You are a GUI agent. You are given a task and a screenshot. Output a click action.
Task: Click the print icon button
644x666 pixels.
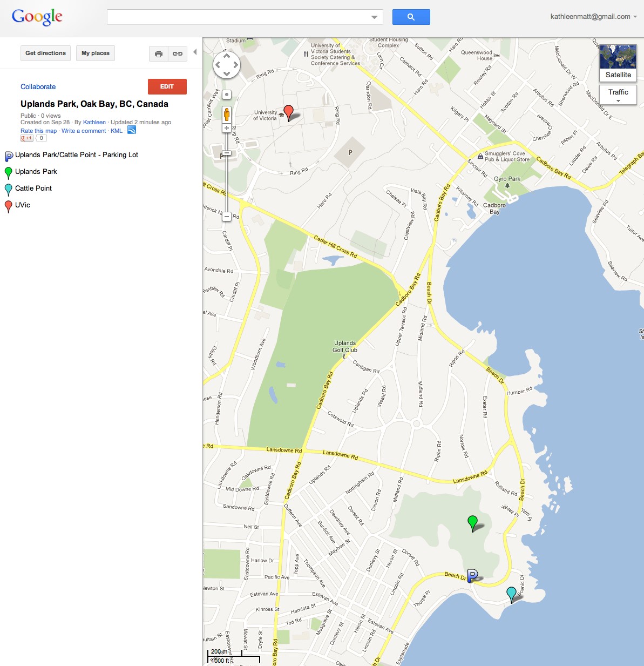(159, 53)
